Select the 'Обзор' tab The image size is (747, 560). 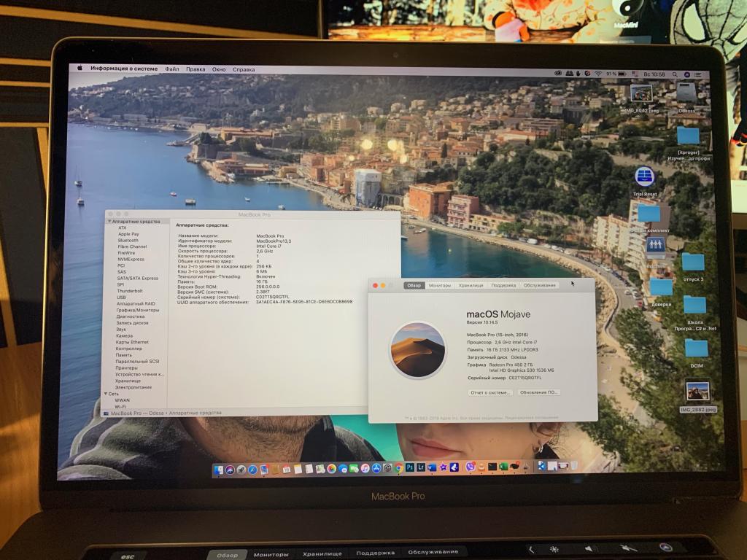(x=414, y=285)
